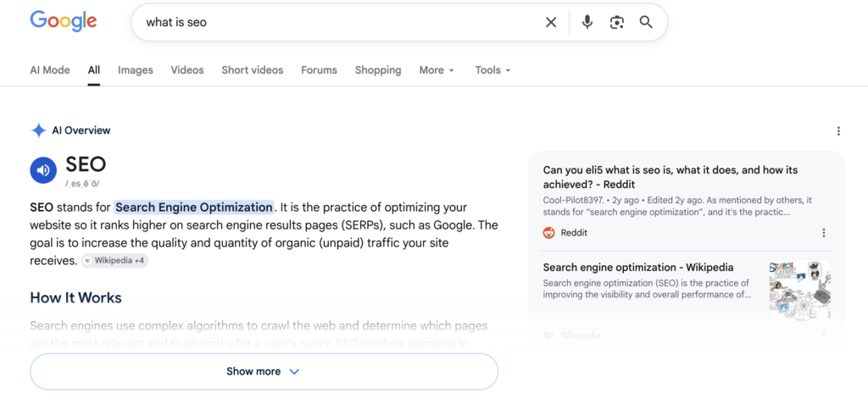The image size is (868, 399).
Task: Click the Google logo
Action: coord(63,21)
